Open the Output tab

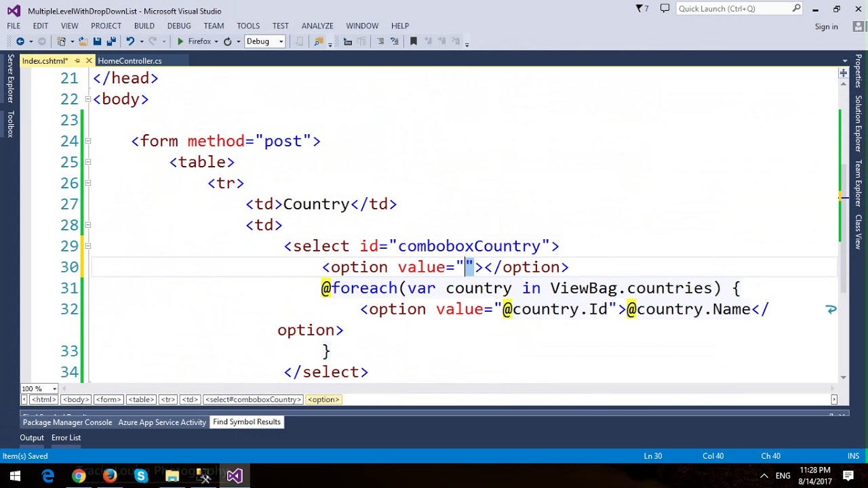click(x=32, y=438)
